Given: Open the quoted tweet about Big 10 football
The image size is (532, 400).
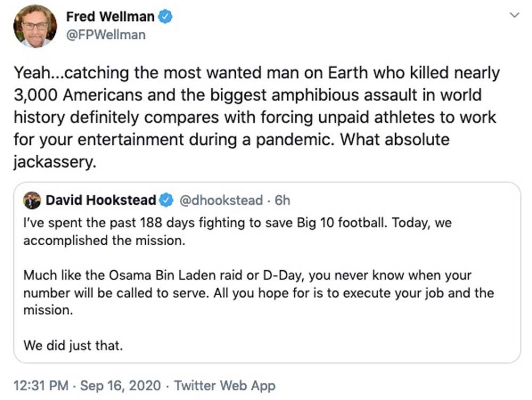Looking at the screenshot, I should coord(267,272).
